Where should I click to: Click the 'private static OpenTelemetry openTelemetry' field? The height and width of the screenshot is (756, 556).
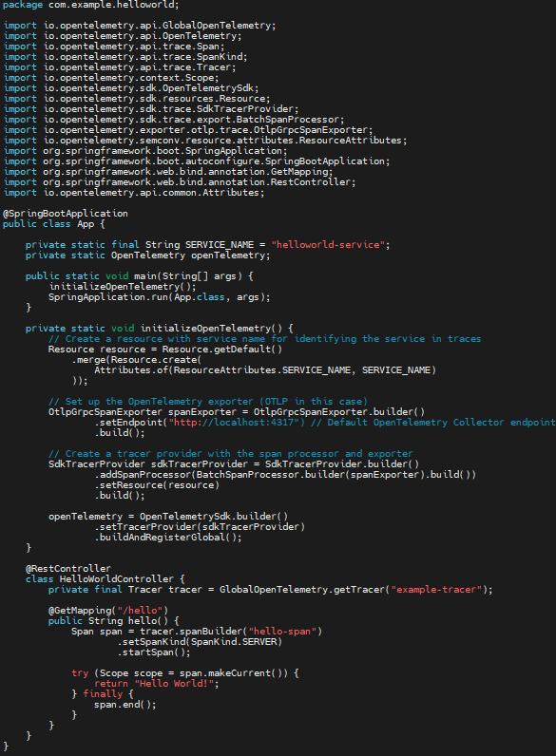147,255
